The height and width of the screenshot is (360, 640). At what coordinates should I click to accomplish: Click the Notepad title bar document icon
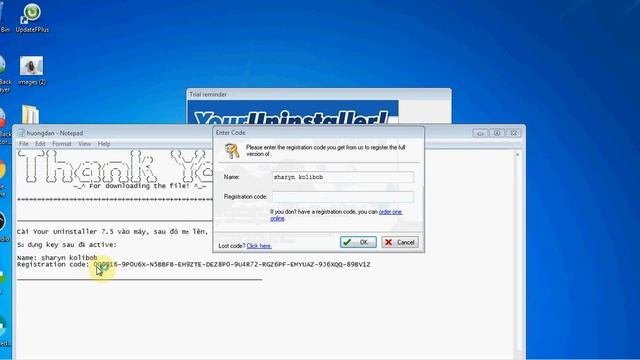coord(22,133)
